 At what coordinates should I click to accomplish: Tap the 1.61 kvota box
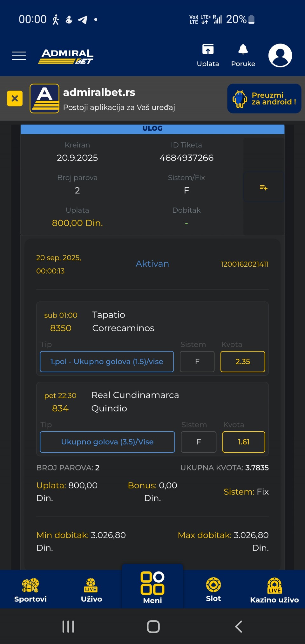coord(244,442)
